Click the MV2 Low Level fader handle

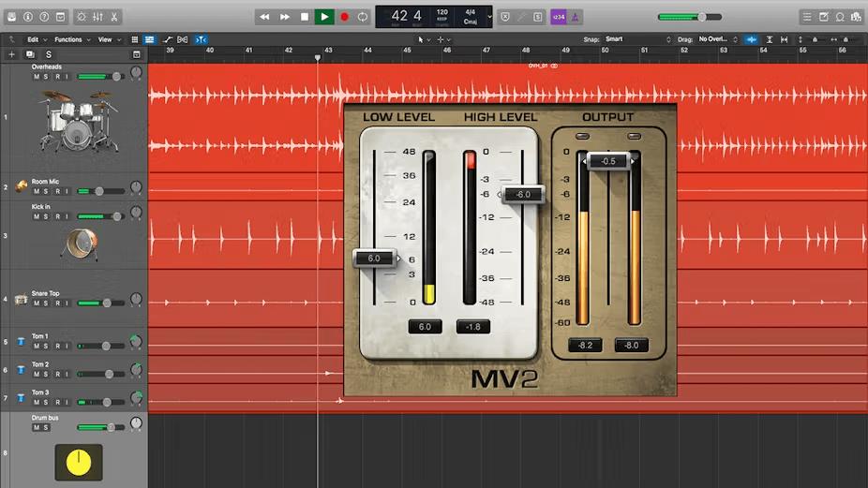(x=374, y=259)
